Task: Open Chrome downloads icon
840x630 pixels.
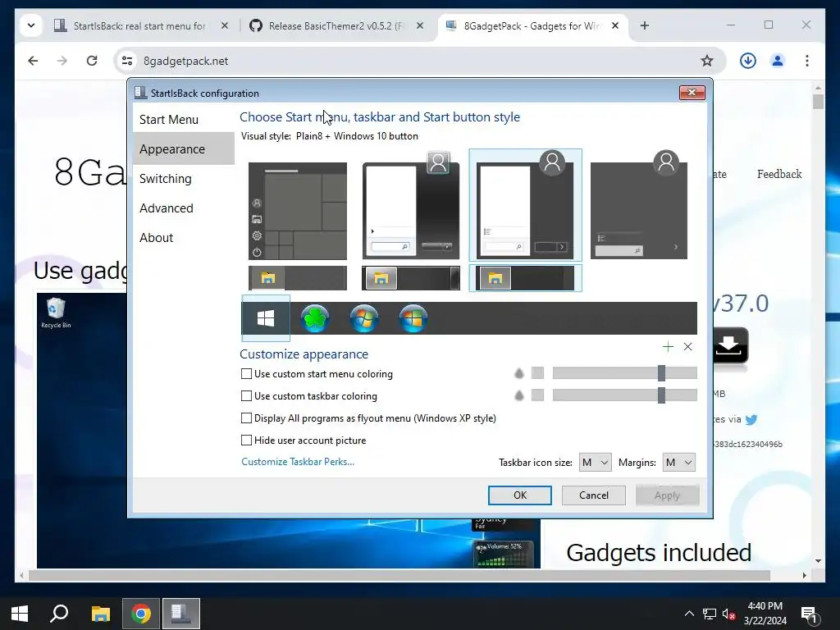Action: click(748, 61)
